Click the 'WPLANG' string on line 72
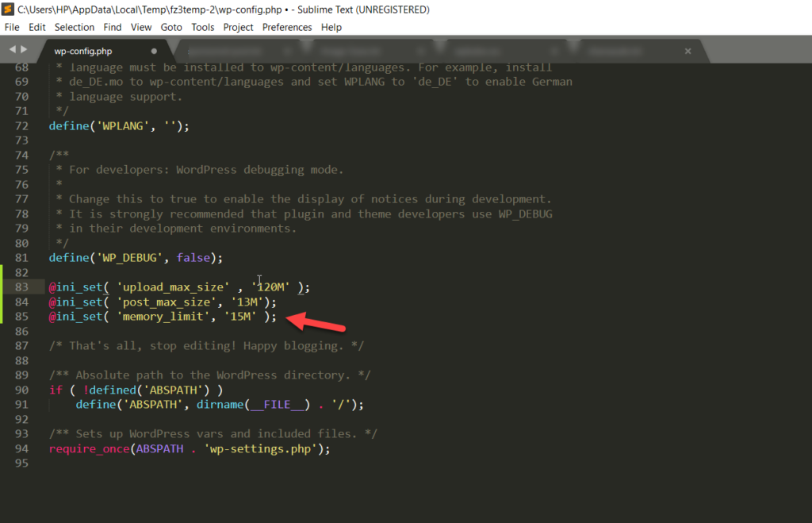 click(x=123, y=126)
